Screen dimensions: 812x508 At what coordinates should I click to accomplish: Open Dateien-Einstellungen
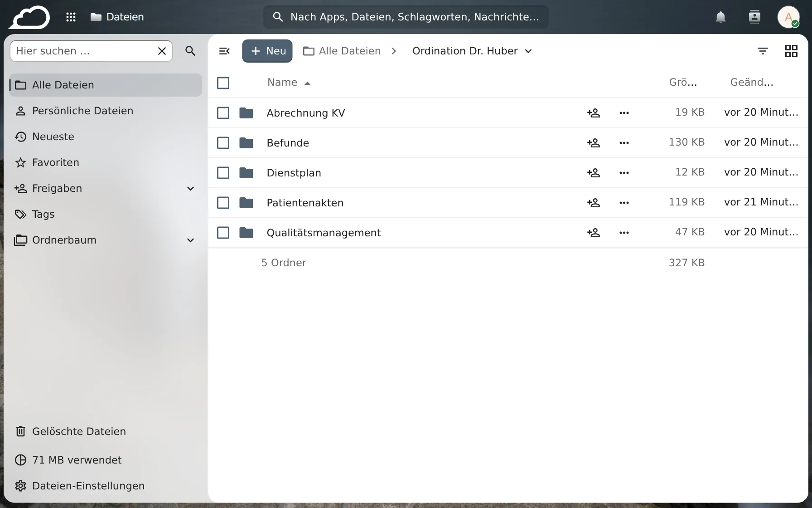(106, 486)
